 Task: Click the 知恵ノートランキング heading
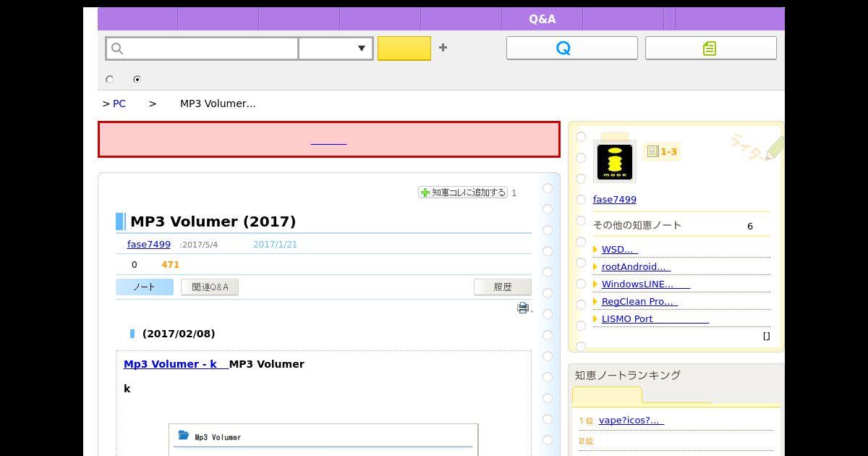point(628,375)
